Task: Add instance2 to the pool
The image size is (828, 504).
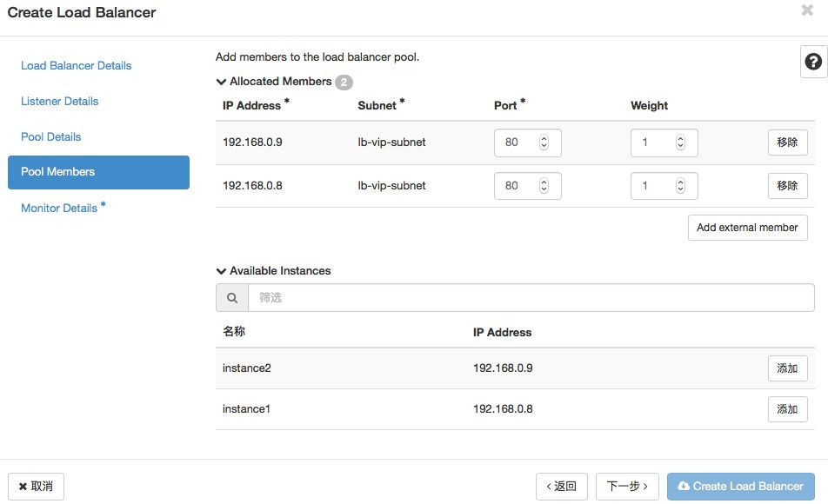Action: pyautogui.click(x=787, y=368)
